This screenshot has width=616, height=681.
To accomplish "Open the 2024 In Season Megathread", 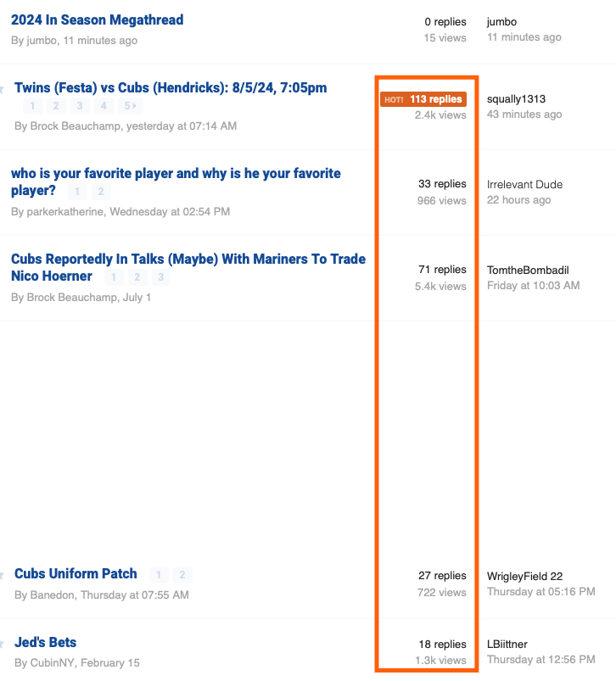I will (97, 20).
